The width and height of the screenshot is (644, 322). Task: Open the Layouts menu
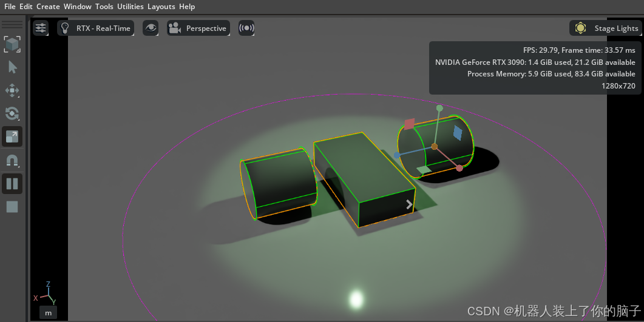tap(161, 7)
